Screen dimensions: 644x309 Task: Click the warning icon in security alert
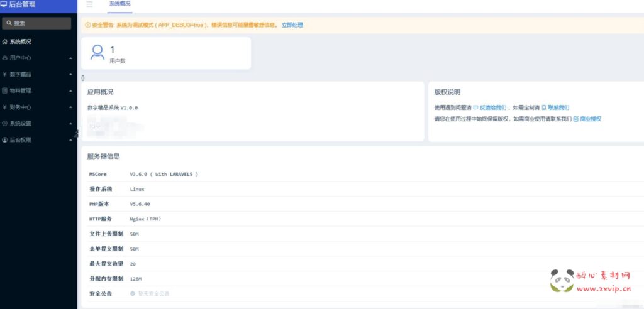coord(87,25)
